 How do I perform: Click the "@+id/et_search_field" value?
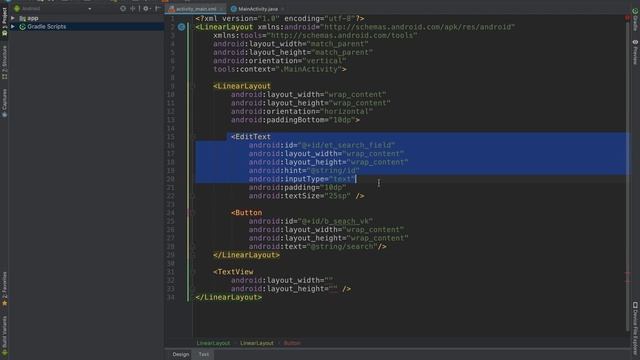pyautogui.click(x=347, y=145)
